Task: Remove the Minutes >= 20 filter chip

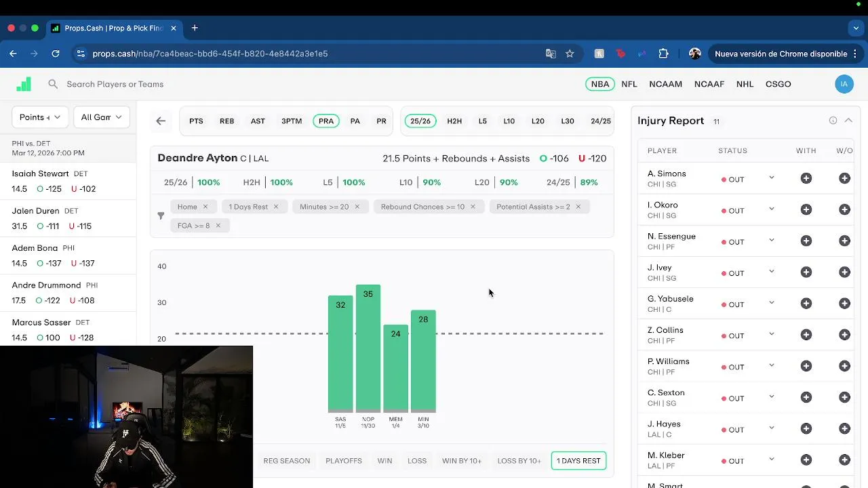Action: [357, 207]
